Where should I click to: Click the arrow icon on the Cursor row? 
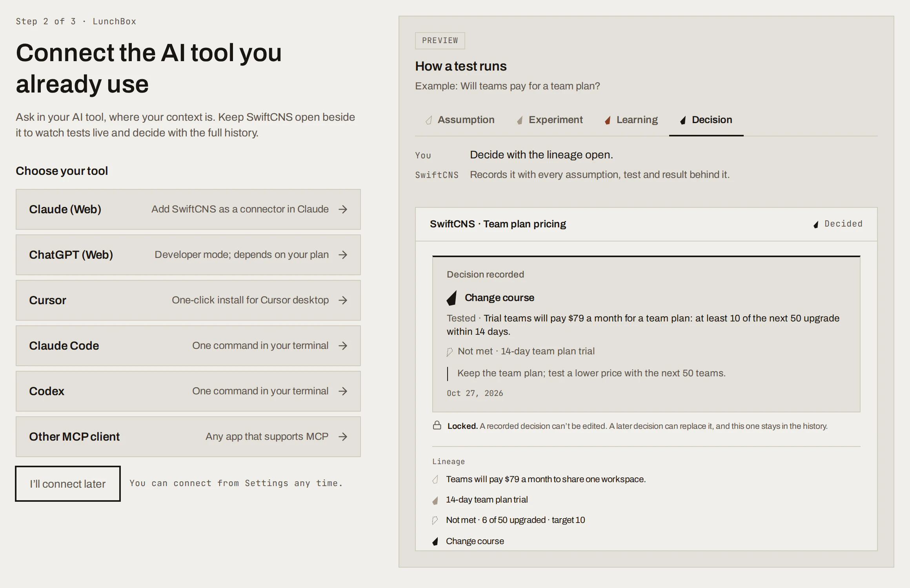click(x=343, y=300)
